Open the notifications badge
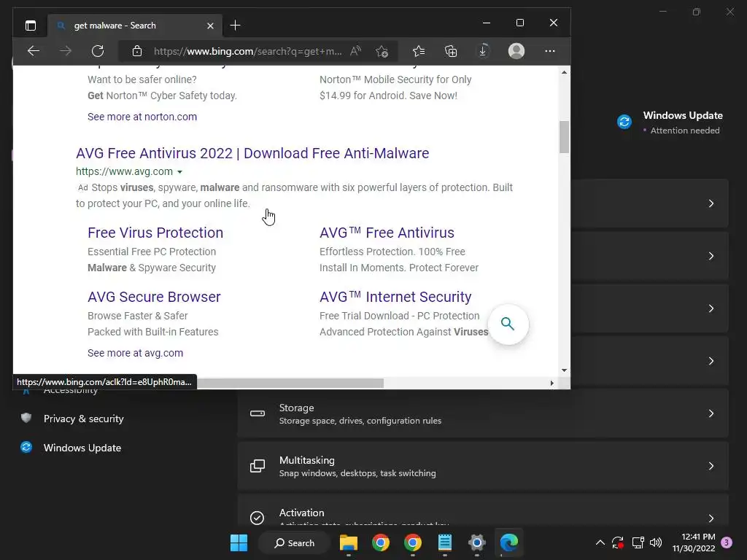The height and width of the screenshot is (560, 747). 727,542
